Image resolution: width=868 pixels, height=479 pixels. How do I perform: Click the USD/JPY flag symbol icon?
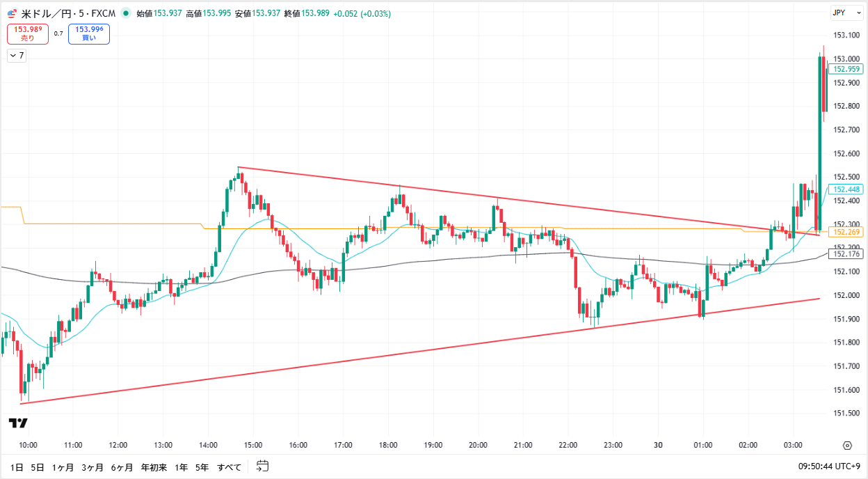point(12,13)
